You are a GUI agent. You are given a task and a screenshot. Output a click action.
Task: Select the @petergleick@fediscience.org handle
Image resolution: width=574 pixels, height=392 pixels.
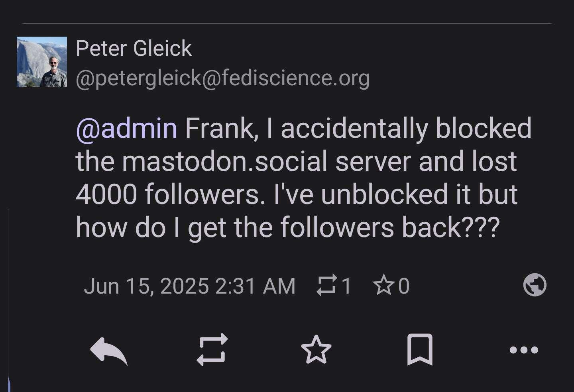tap(222, 78)
